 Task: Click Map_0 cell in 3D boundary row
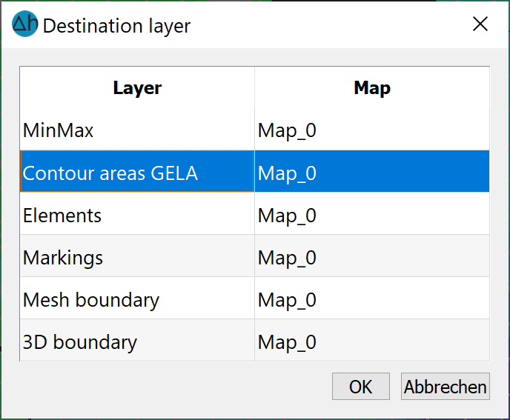(372, 340)
